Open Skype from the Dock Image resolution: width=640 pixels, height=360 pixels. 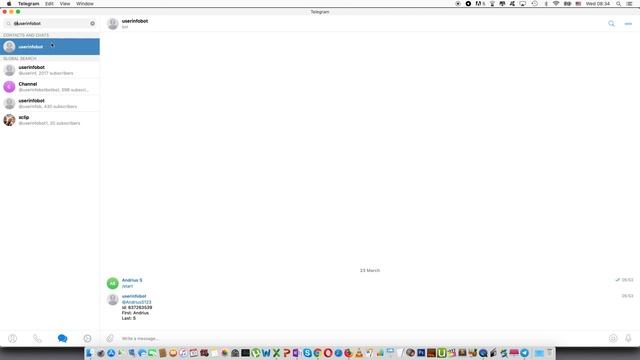coord(307,353)
